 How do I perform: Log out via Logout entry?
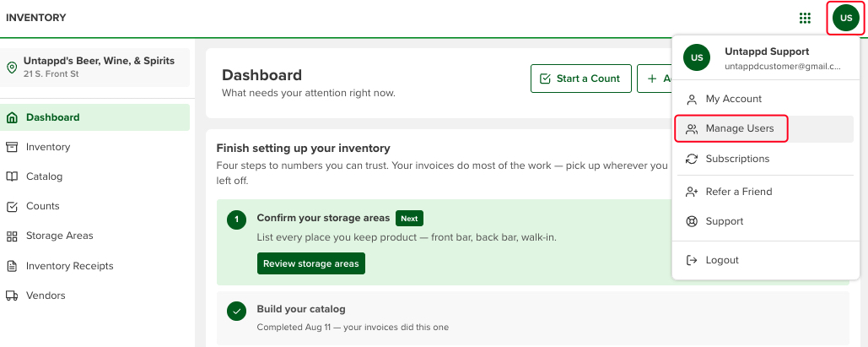pos(764,260)
